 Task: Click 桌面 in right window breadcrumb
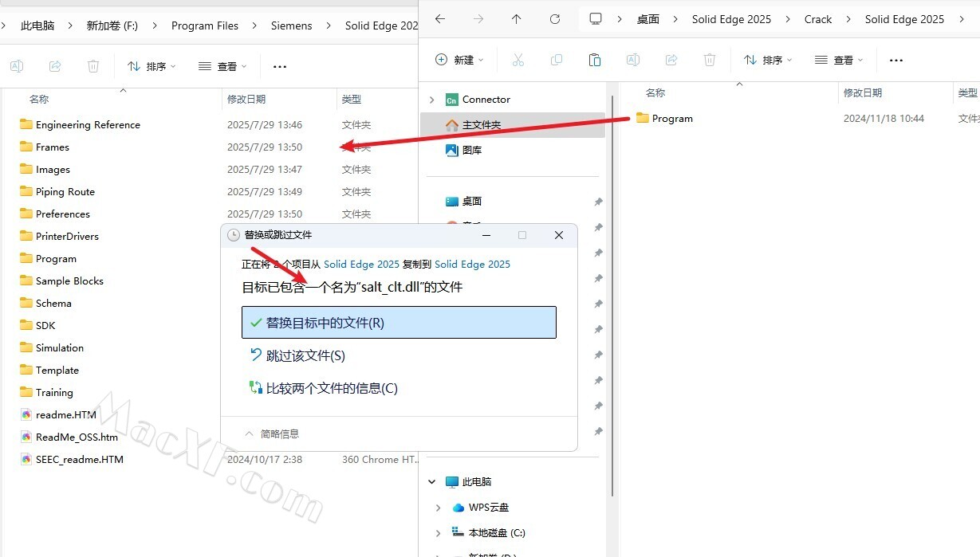648,19
